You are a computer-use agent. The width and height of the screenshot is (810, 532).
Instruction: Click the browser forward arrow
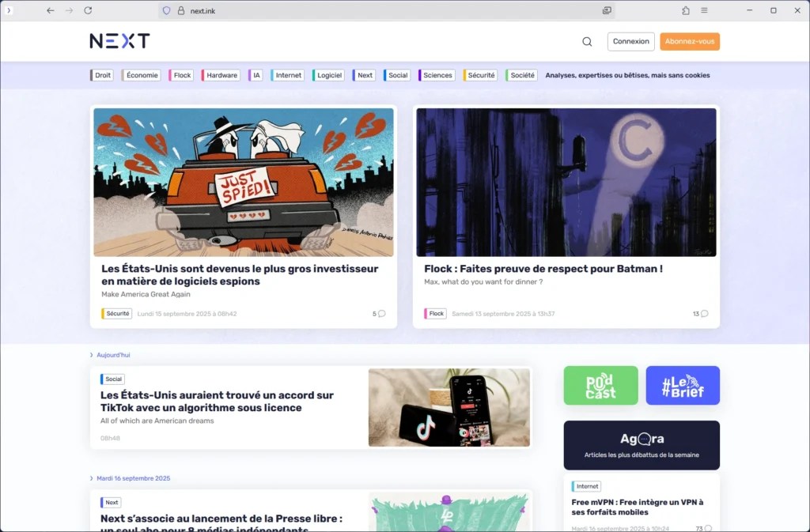(x=70, y=10)
